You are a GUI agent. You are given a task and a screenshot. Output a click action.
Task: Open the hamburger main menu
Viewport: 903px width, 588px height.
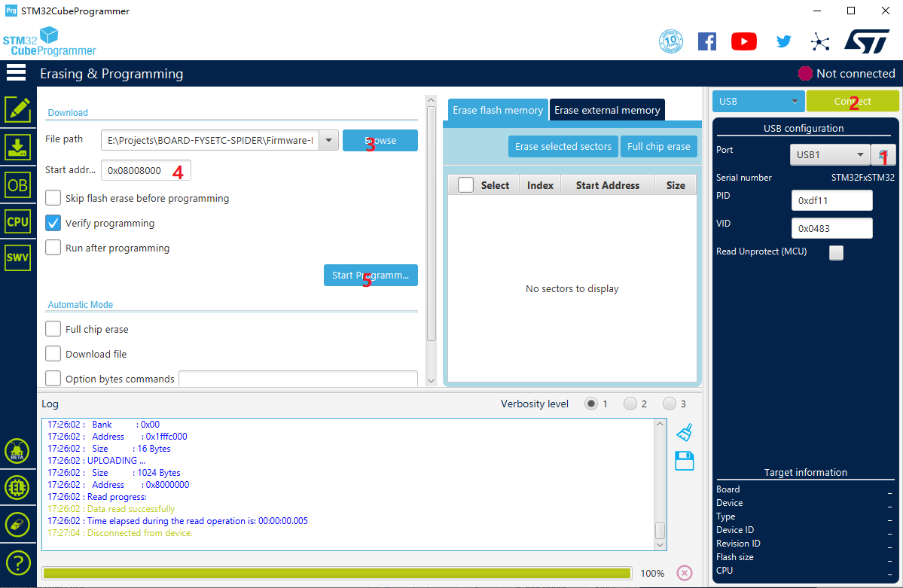(16, 72)
